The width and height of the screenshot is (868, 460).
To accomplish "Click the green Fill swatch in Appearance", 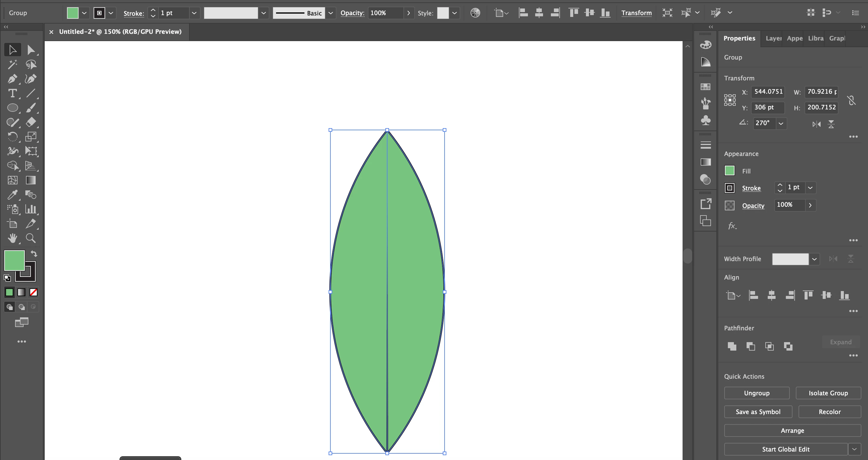I will coord(729,171).
